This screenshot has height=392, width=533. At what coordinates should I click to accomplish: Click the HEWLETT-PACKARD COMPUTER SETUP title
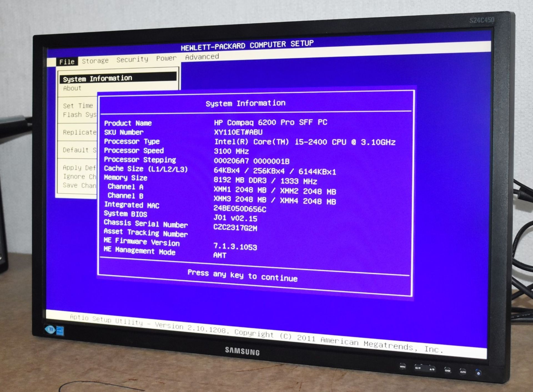click(x=247, y=46)
